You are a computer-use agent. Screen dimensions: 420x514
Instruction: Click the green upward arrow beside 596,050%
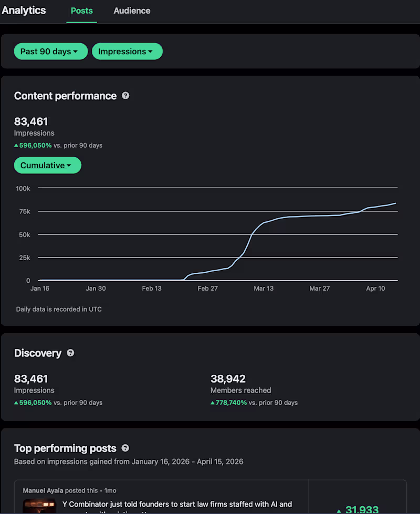[x=16, y=145]
